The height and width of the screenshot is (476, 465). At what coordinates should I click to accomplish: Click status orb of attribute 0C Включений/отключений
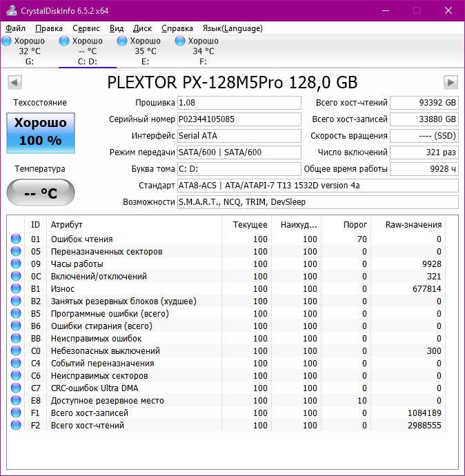click(x=16, y=276)
